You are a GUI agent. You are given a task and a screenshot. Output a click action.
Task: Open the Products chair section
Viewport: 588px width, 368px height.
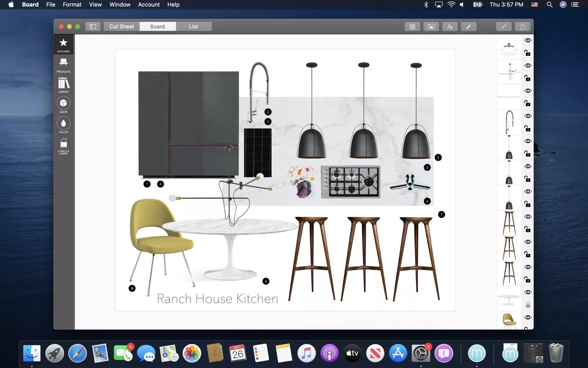click(63, 65)
